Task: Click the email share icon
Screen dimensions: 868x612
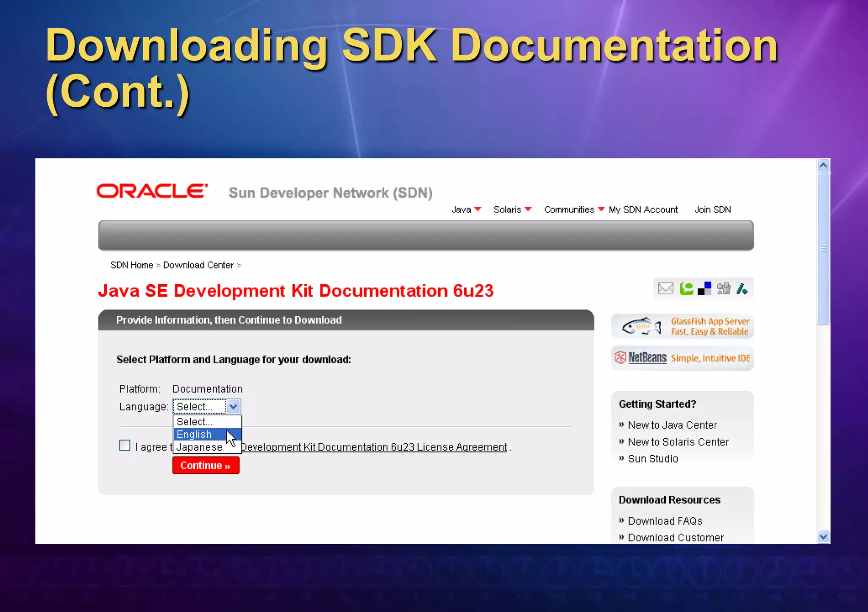Action: (665, 289)
